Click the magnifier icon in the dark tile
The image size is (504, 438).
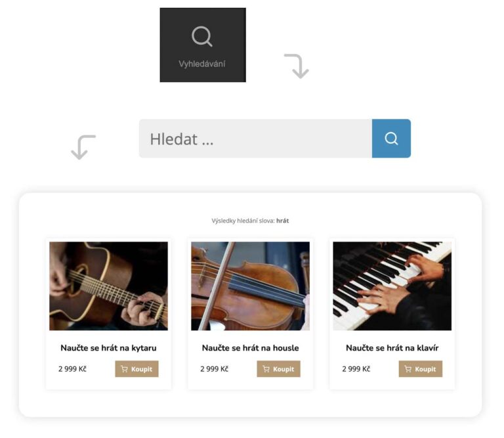click(x=202, y=36)
